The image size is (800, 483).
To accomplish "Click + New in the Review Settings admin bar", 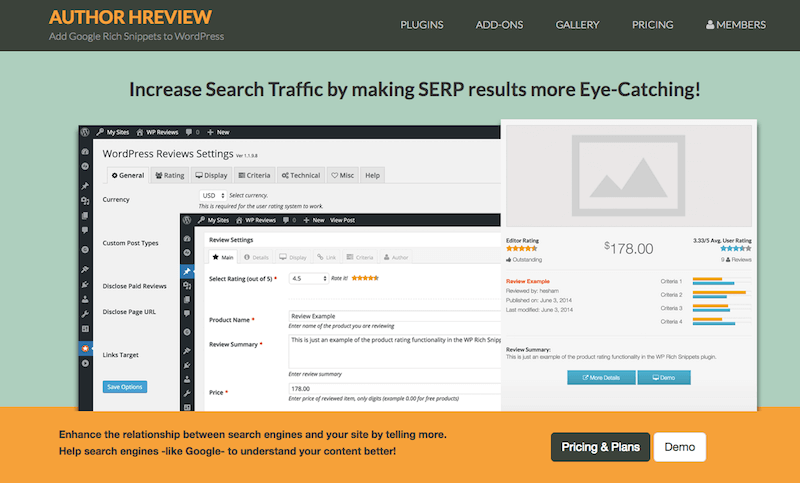I will (314, 220).
